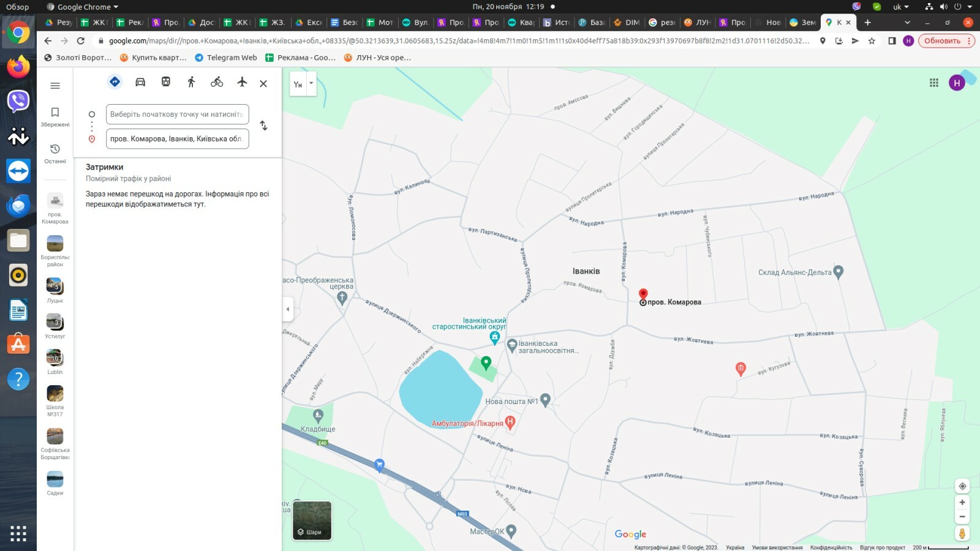Swap starting point and destination

point(263,126)
